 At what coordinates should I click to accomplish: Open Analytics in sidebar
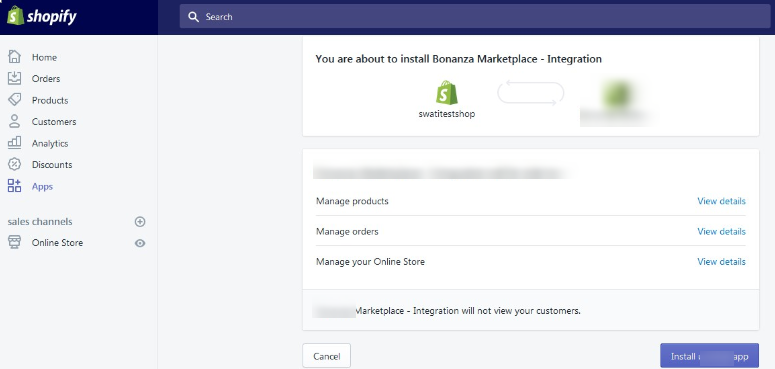tap(50, 143)
